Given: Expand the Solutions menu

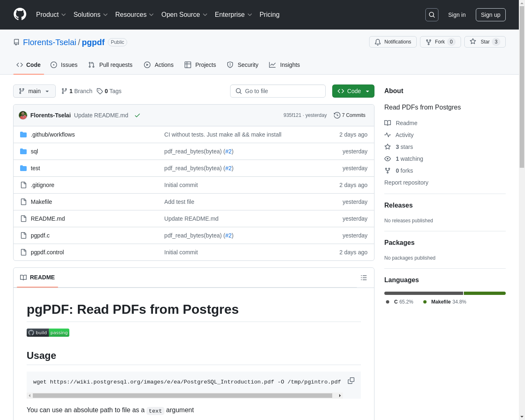Looking at the screenshot, I should tap(91, 15).
